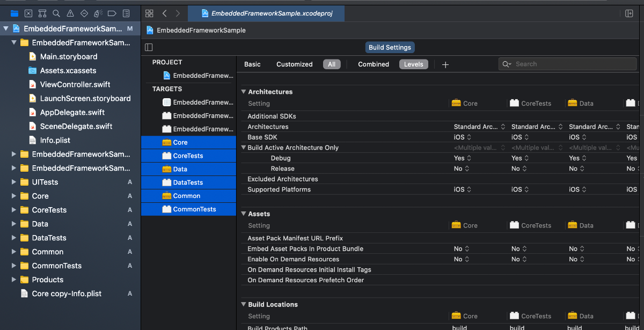This screenshot has width=644, height=330.
Task: Switch to the Find navigator
Action: (x=56, y=13)
